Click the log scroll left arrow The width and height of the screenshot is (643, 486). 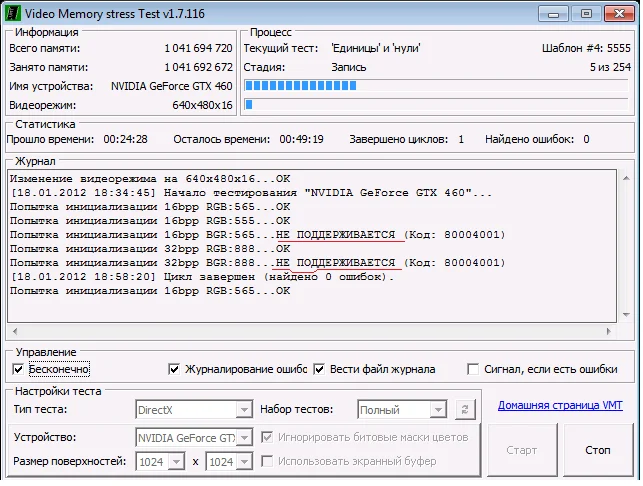point(15,331)
